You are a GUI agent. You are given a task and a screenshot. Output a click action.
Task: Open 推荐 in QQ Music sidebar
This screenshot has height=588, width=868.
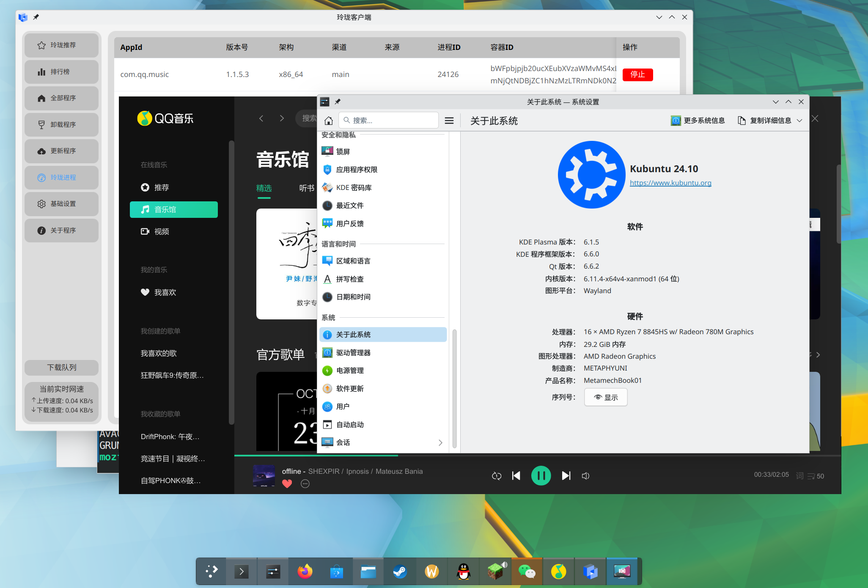point(173,187)
